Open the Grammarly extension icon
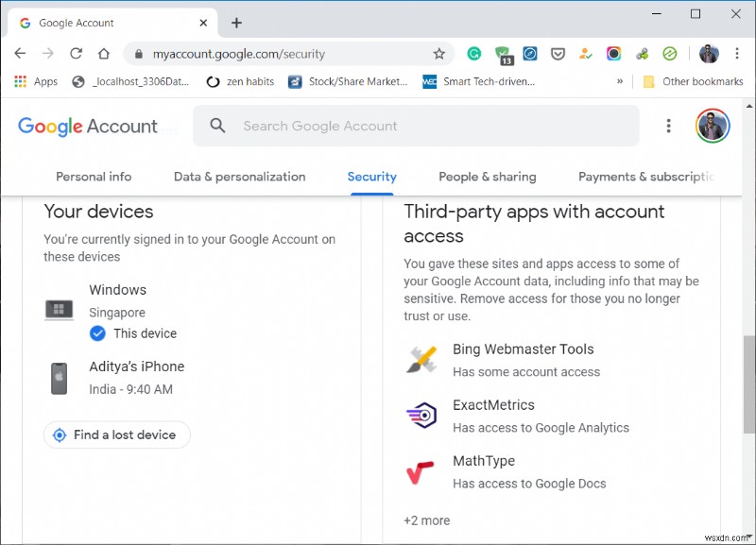This screenshot has width=756, height=545. 474,54
